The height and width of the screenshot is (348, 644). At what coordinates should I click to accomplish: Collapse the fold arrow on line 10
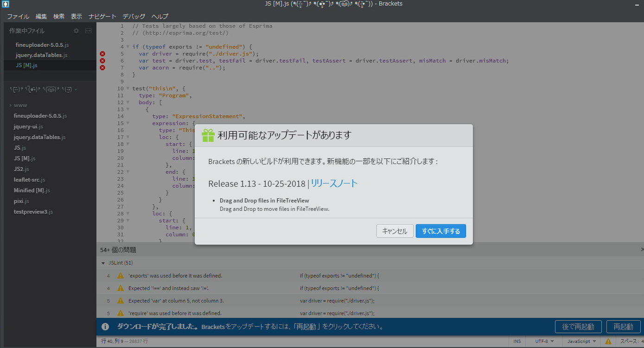(128, 89)
